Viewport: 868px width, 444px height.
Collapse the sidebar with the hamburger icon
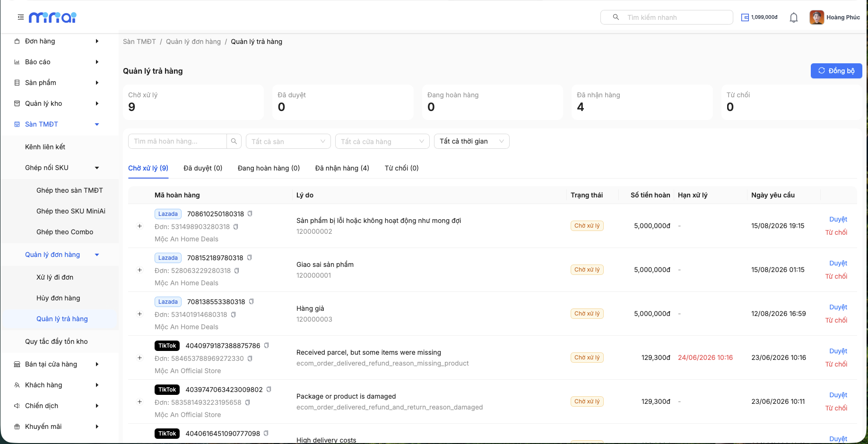(x=20, y=17)
